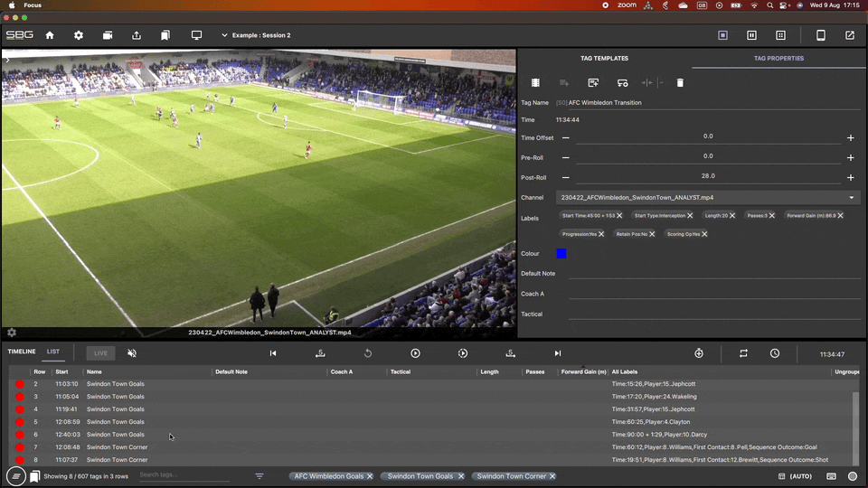This screenshot has height=488, width=868.
Task: Click the tablet/remote device icon
Action: tap(821, 35)
